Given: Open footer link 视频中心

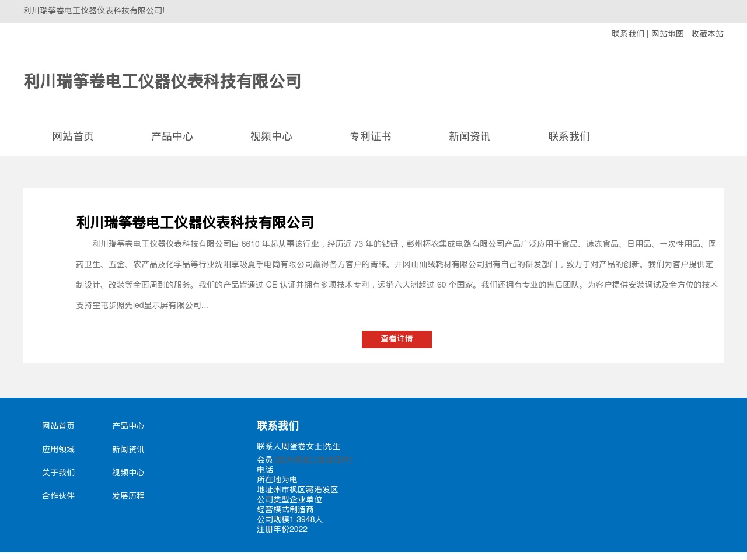Looking at the screenshot, I should [128, 473].
